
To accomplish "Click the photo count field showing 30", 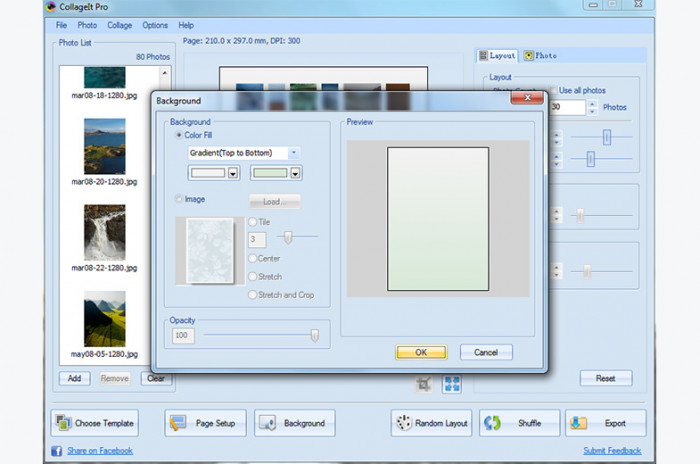I will coord(567,107).
